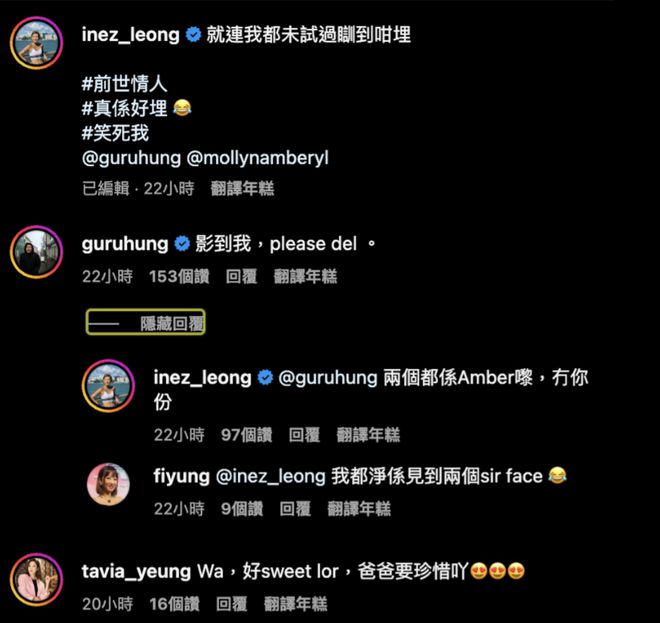
Task: View the 153個讚 likes on guruhung's comment
Action: pyautogui.click(x=179, y=277)
